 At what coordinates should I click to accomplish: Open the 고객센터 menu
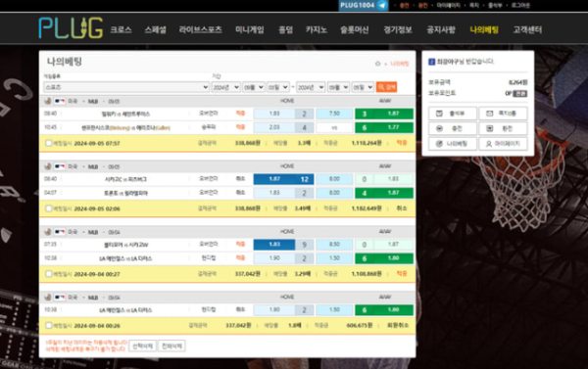(x=527, y=29)
